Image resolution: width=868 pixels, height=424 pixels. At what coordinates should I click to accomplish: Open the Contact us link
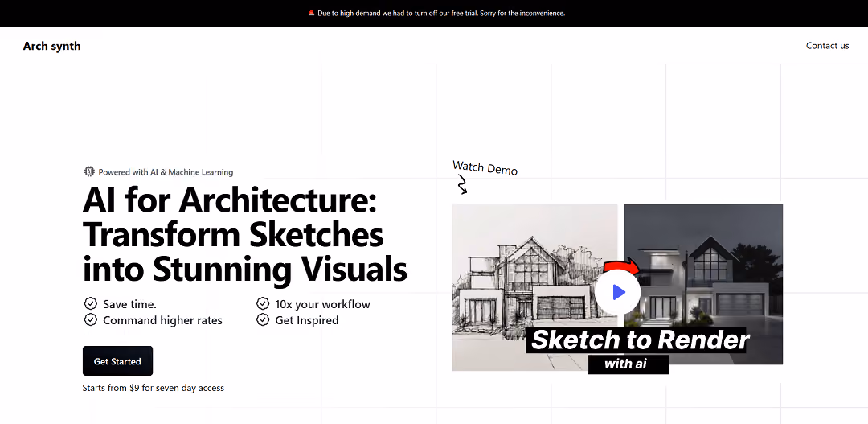[x=827, y=45]
